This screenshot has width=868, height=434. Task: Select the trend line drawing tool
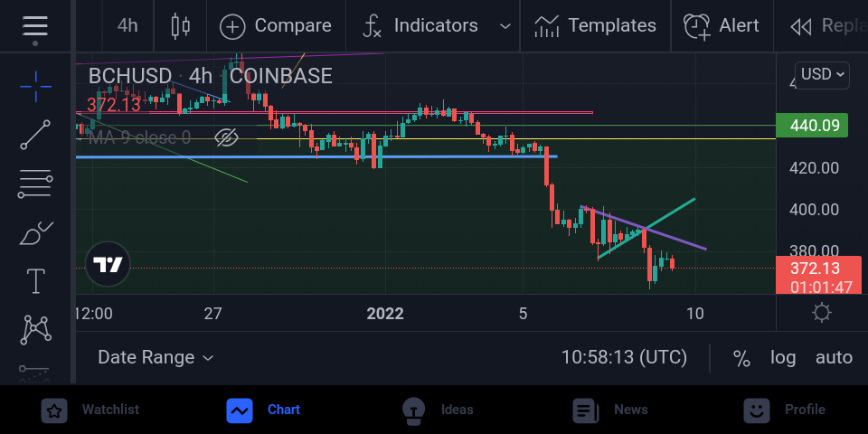pos(35,135)
